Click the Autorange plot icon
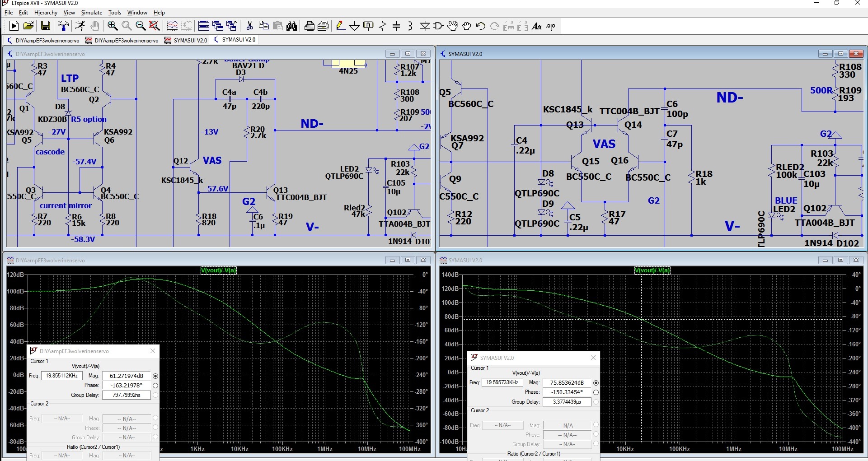 [x=172, y=26]
